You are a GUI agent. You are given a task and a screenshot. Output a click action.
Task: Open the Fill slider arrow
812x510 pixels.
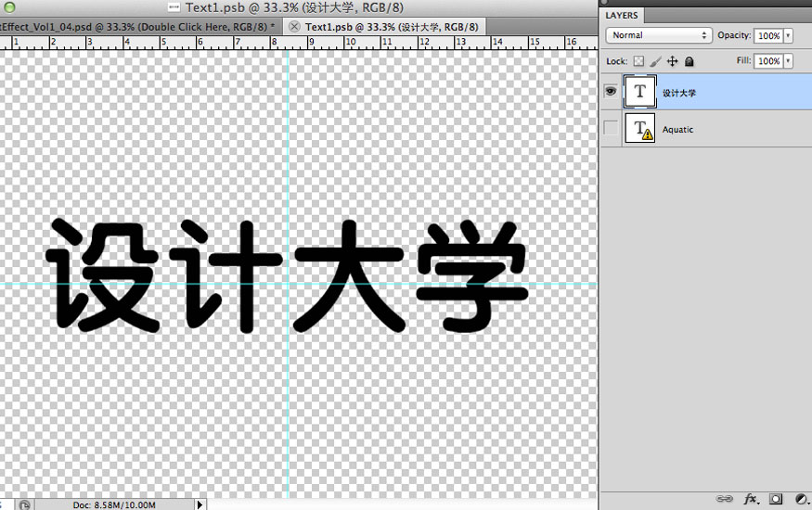click(788, 61)
